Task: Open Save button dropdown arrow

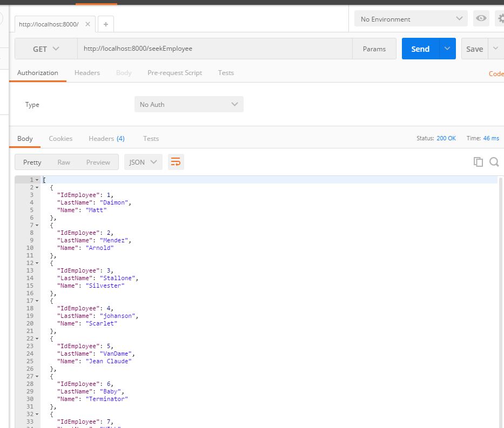Action: [x=496, y=49]
